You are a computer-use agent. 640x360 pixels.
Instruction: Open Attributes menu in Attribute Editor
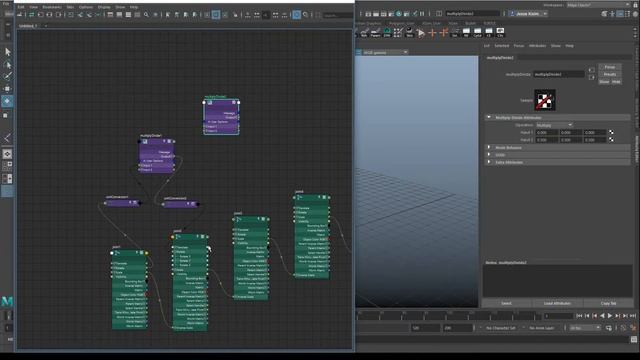point(538,46)
